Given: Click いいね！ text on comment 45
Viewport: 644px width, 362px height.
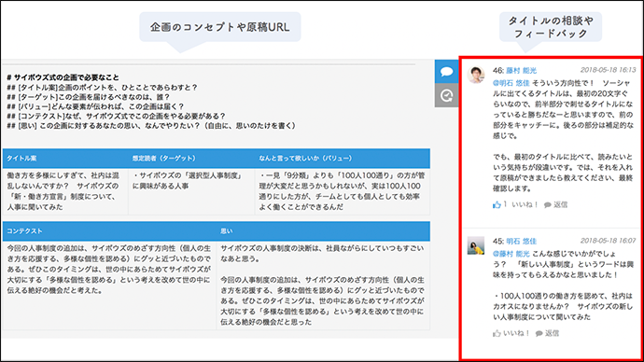Looking at the screenshot, I should tap(517, 333).
